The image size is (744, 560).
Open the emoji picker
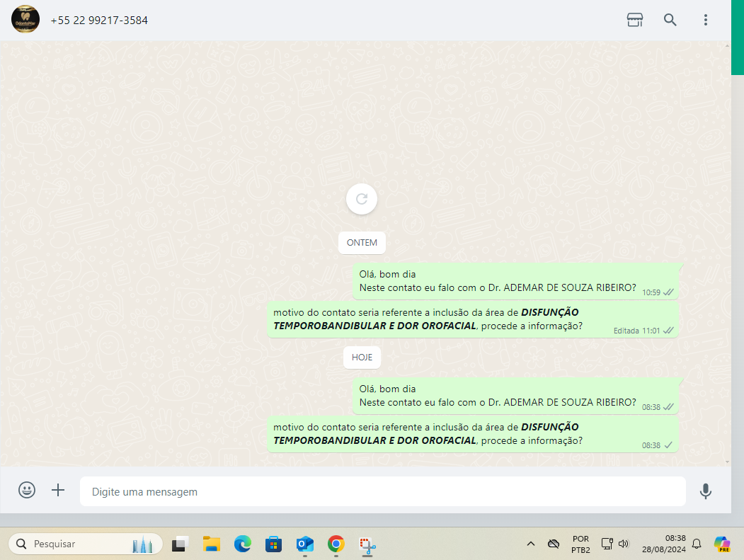click(x=27, y=490)
